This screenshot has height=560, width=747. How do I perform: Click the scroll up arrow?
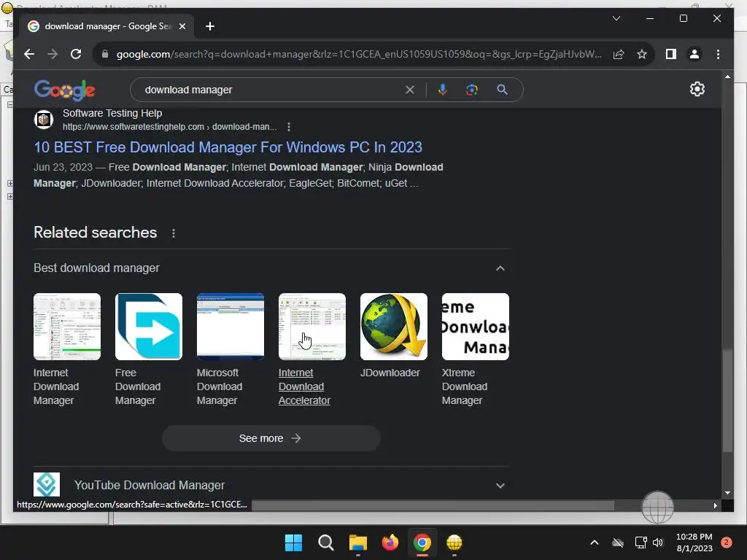pyautogui.click(x=727, y=76)
